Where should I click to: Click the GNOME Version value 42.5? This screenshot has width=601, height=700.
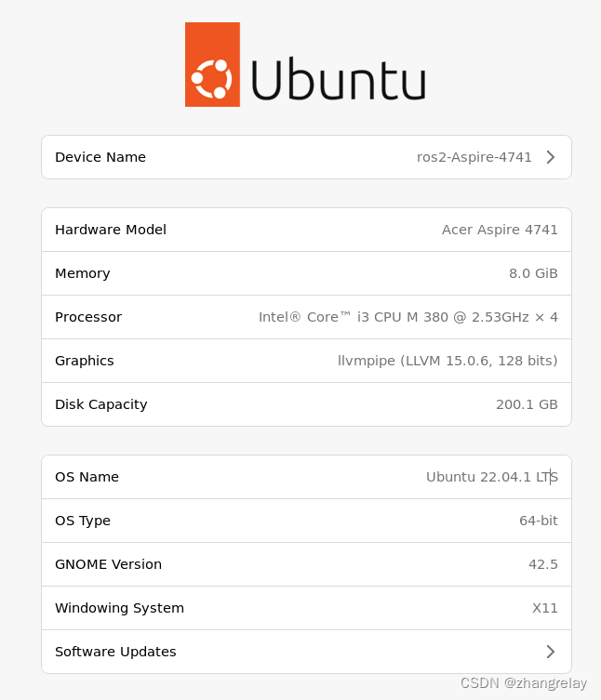pos(543,564)
